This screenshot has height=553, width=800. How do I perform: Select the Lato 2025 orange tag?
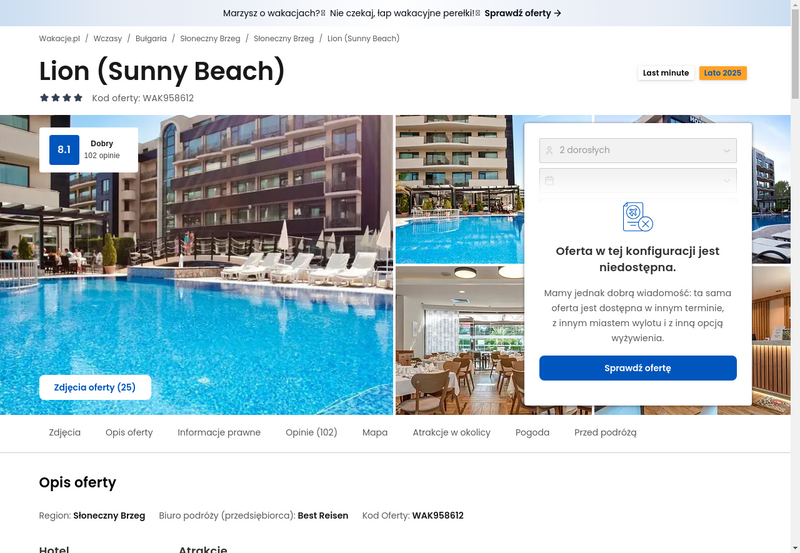tap(722, 73)
